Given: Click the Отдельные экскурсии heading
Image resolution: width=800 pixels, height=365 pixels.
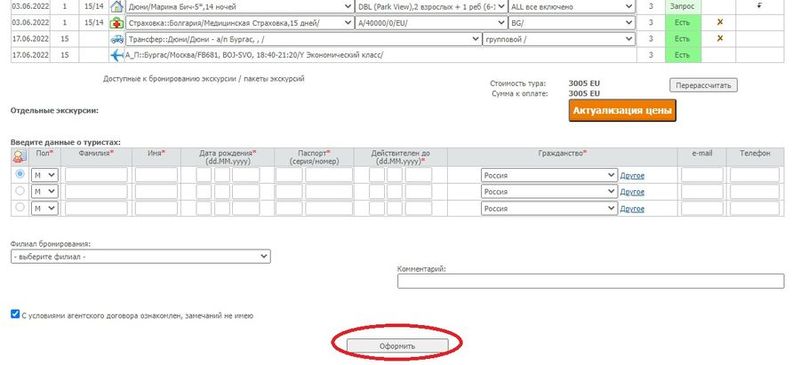Looking at the screenshot, I should pos(55,110).
